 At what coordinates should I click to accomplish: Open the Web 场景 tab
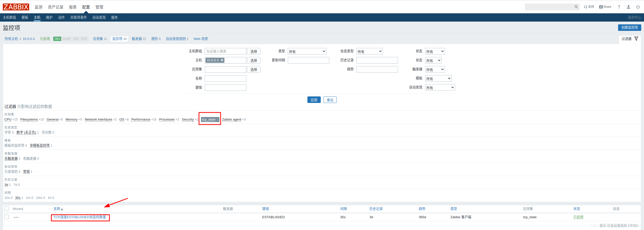pos(201,39)
